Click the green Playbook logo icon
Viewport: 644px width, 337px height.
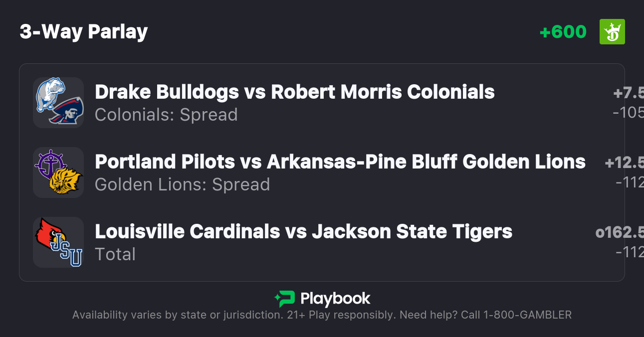(x=285, y=299)
